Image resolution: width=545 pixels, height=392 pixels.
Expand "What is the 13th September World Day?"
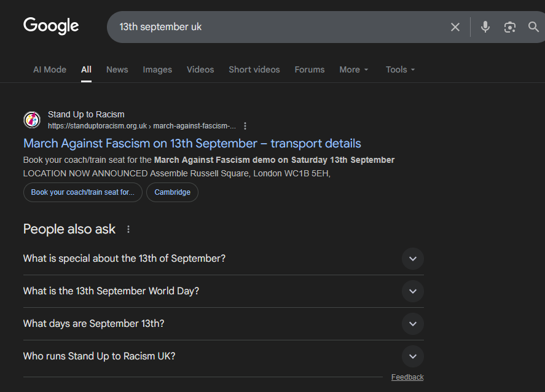[412, 291]
